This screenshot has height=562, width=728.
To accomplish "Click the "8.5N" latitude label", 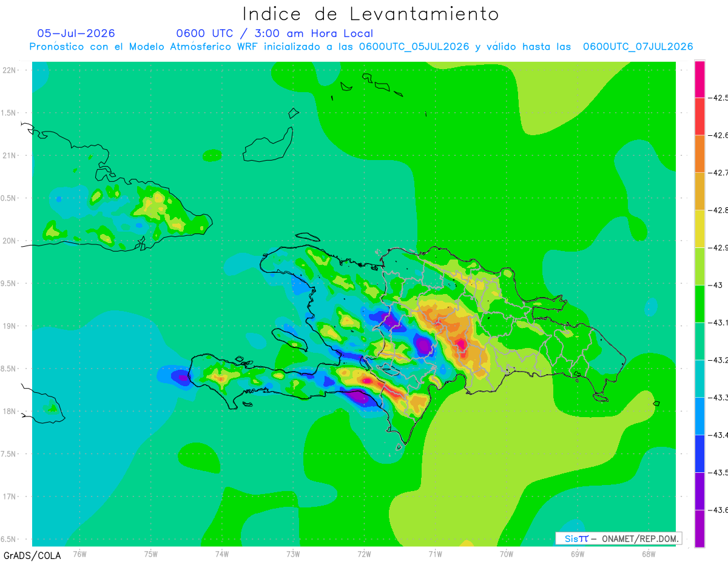I will pyautogui.click(x=9, y=369).
